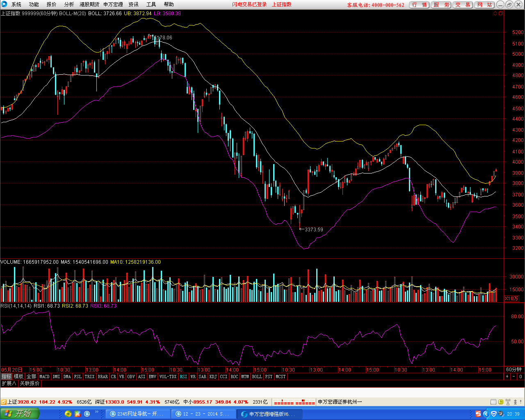Switch indicator to BOLL
Image resolution: width=525 pixels, height=420 pixels.
(257, 377)
